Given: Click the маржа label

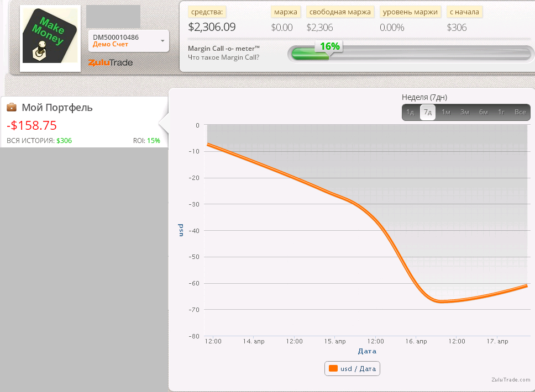Looking at the screenshot, I should pos(286,12).
